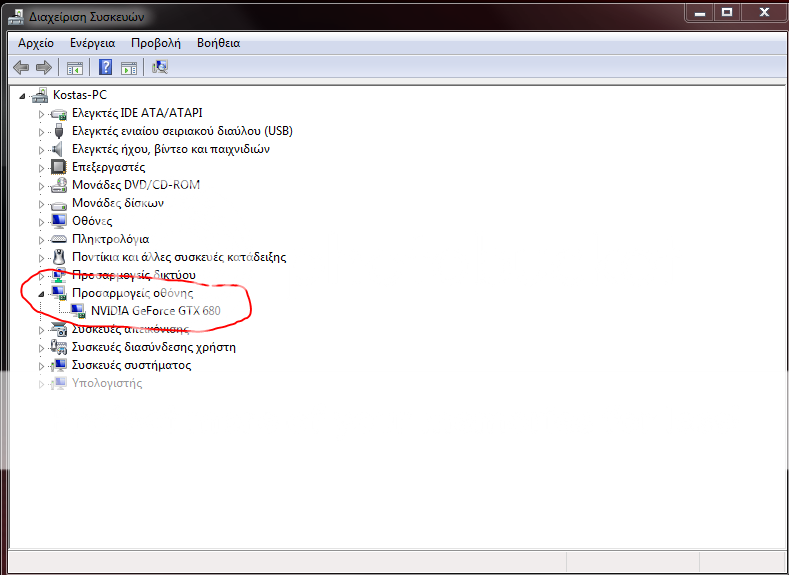Open the Ενέργεια menu
This screenshot has width=789, height=575.
pyautogui.click(x=92, y=43)
